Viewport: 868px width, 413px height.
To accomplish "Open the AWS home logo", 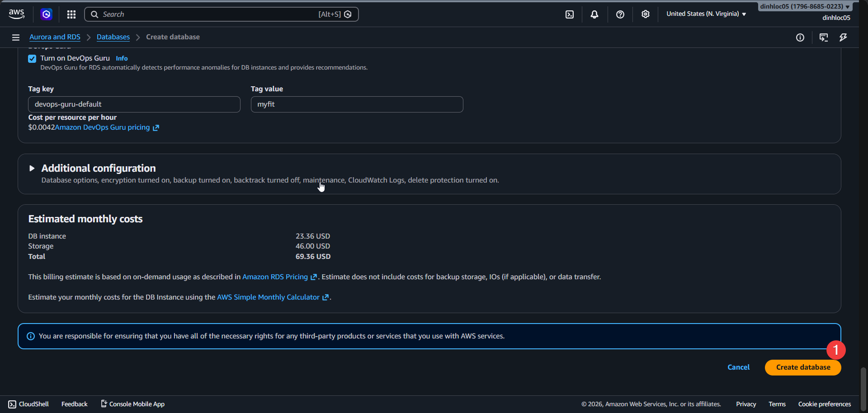I will [x=17, y=14].
